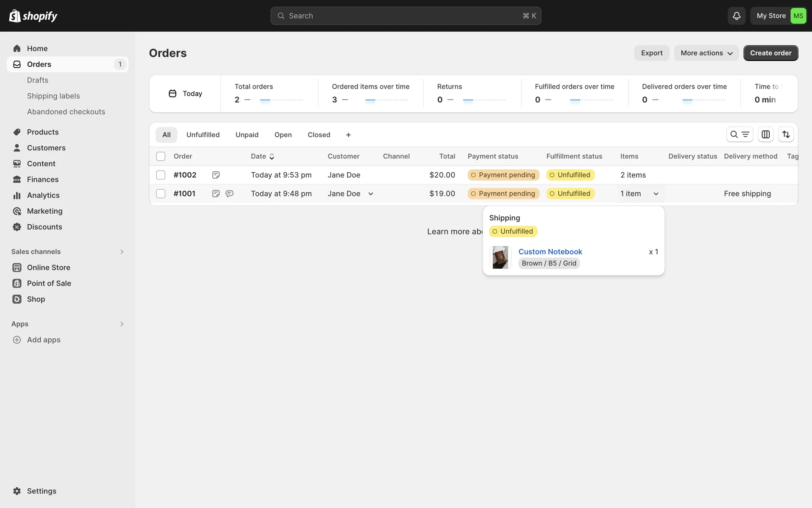Click the chat bubble icon on order #1001
Screen dimensions: 812x508
coord(229,193)
